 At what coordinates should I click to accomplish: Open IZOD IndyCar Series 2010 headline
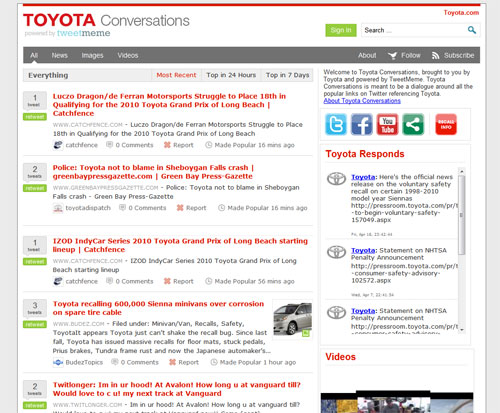click(180, 245)
